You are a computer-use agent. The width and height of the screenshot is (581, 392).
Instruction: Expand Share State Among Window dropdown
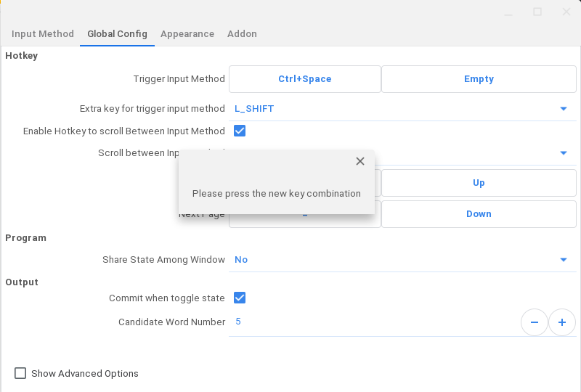(x=563, y=260)
